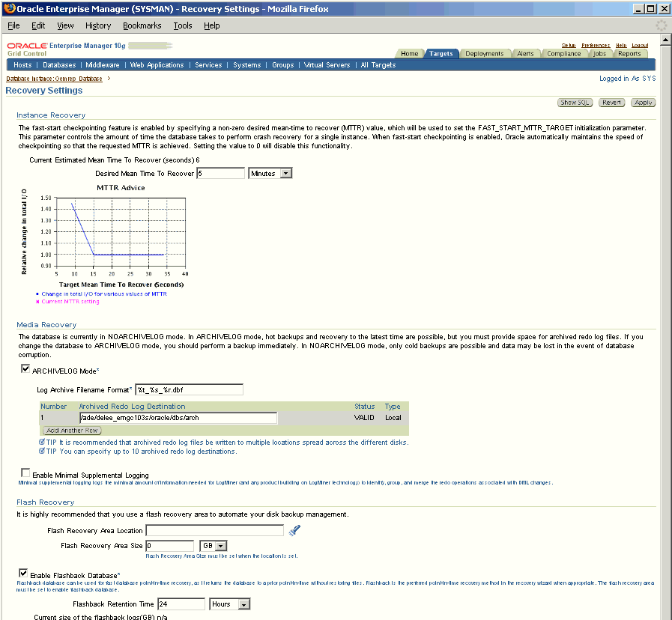Switch to the Deployments tab
The image size is (672, 620).
[484, 54]
